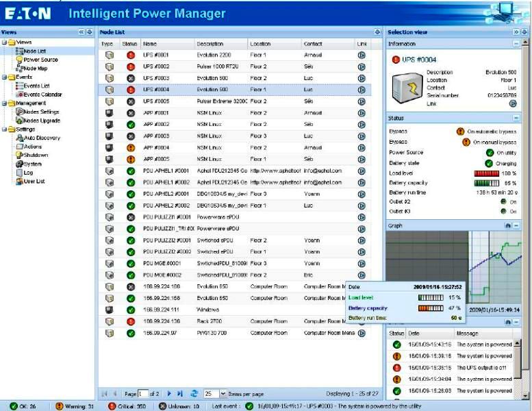The width and height of the screenshot is (532, 411).
Task: Collapse the Views panel with the double arrow
Action: (x=82, y=32)
